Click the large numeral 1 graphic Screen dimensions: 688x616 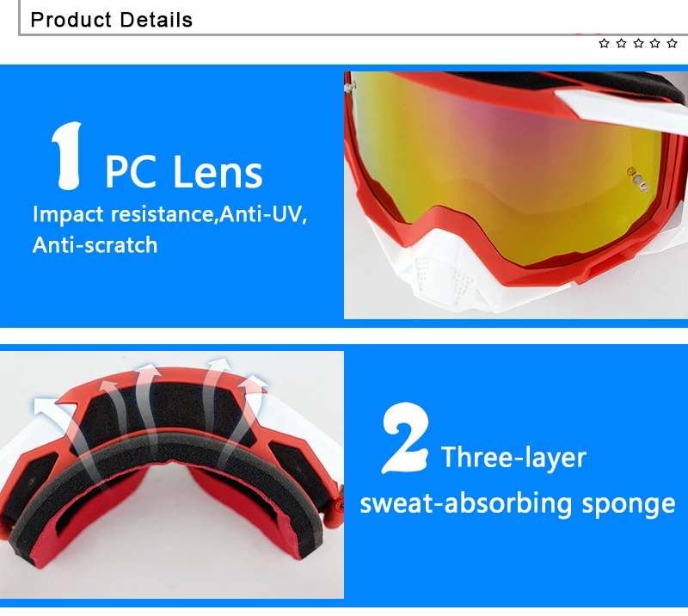pyautogui.click(x=67, y=156)
